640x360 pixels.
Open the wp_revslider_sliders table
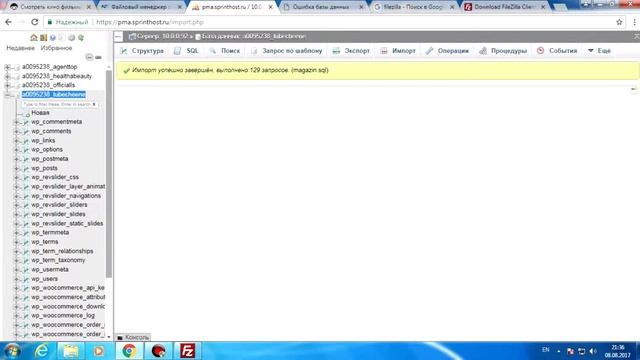click(59, 205)
